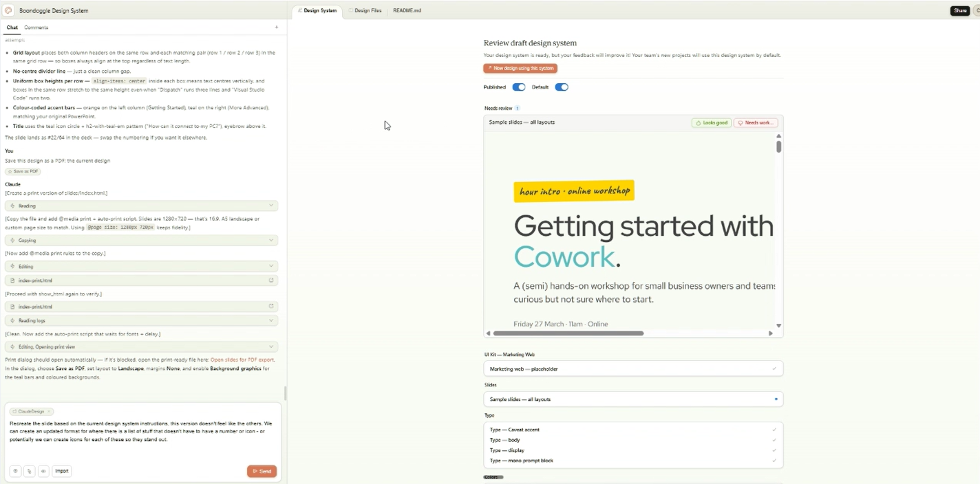Expand the Reading logs step
This screenshot has width=980, height=484.
[x=141, y=320]
